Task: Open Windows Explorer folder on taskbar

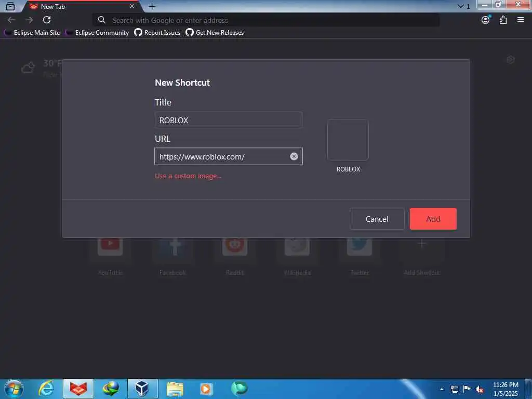Action: (x=175, y=389)
